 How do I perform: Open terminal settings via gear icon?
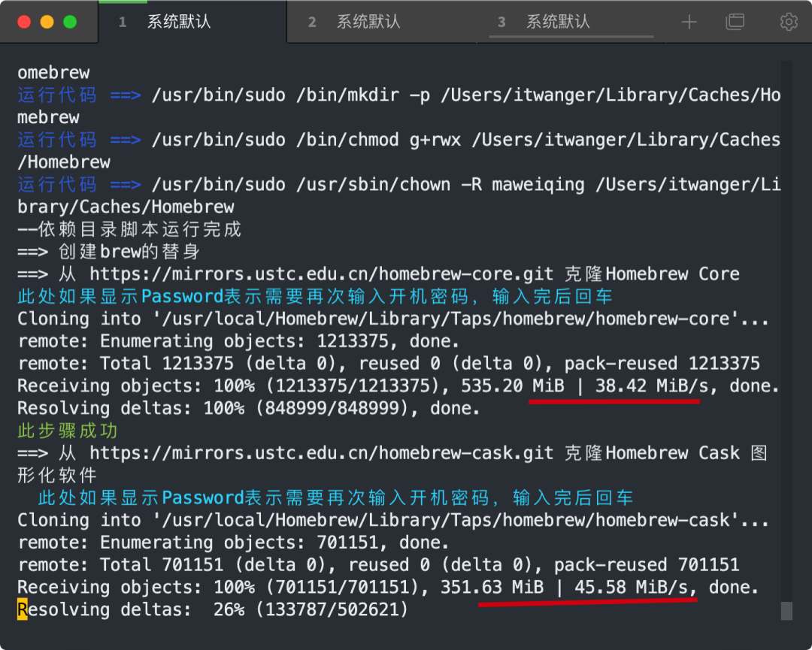tap(789, 22)
